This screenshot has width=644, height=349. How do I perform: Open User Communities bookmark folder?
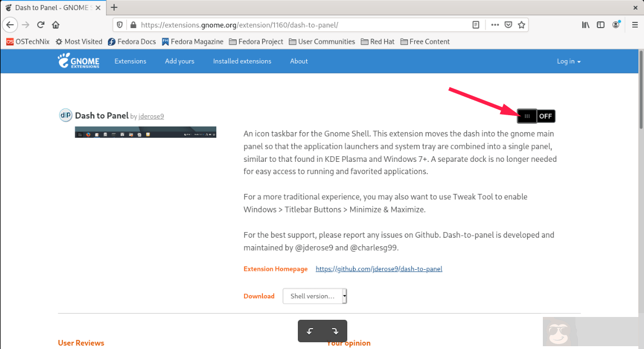point(322,42)
